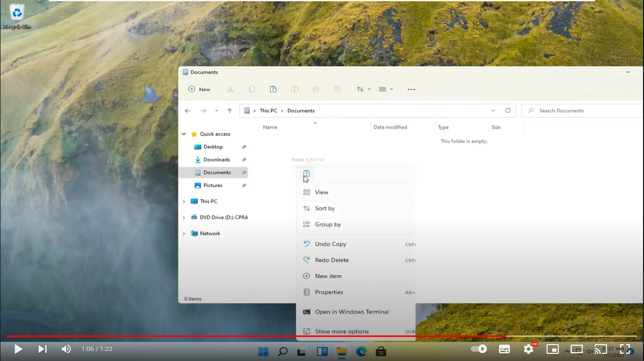Viewport: 644px width, 361px height.
Task: Click the up arrow navigation button
Action: click(229, 111)
